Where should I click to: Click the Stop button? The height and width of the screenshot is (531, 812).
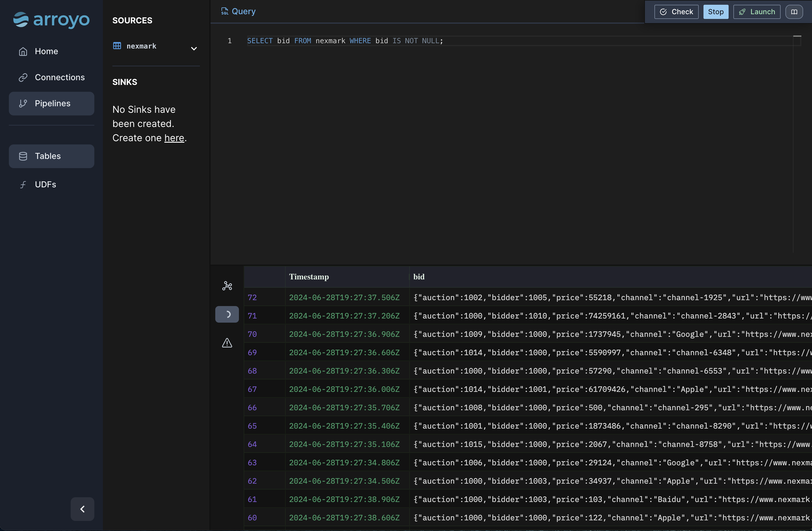[715, 12]
